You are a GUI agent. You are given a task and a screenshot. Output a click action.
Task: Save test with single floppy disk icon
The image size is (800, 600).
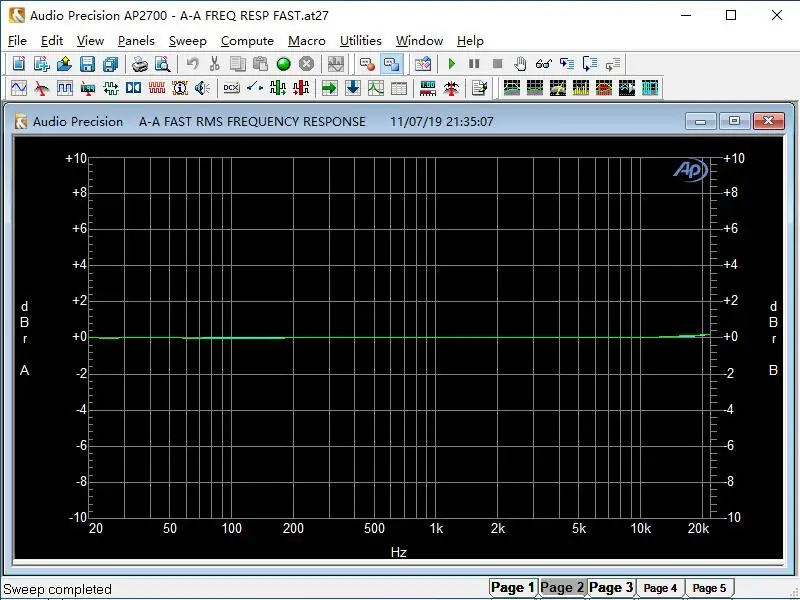[87, 64]
